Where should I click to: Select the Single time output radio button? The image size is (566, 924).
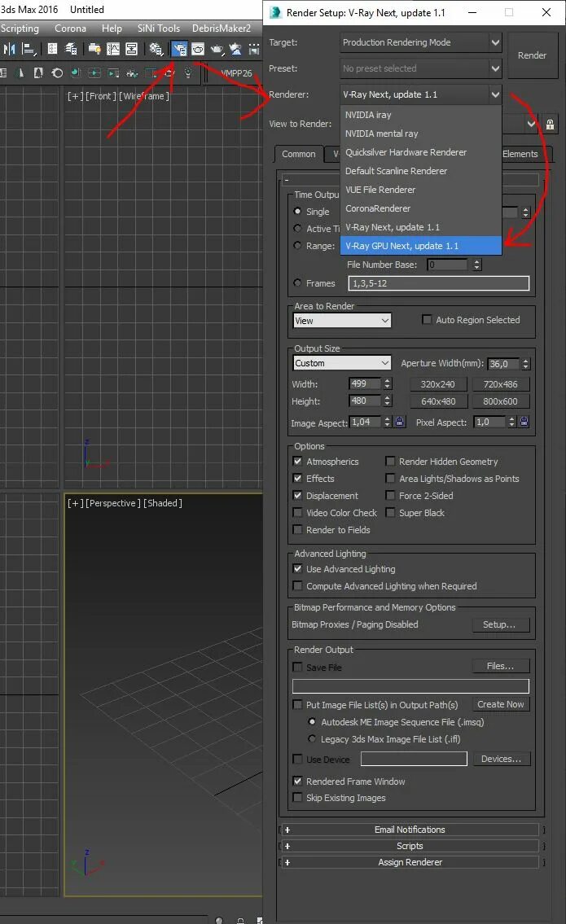[298, 211]
